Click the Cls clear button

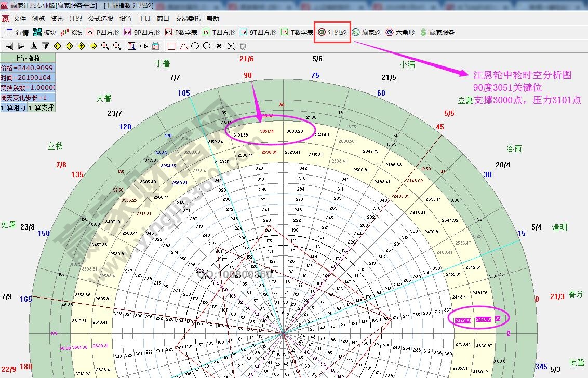(x=144, y=46)
